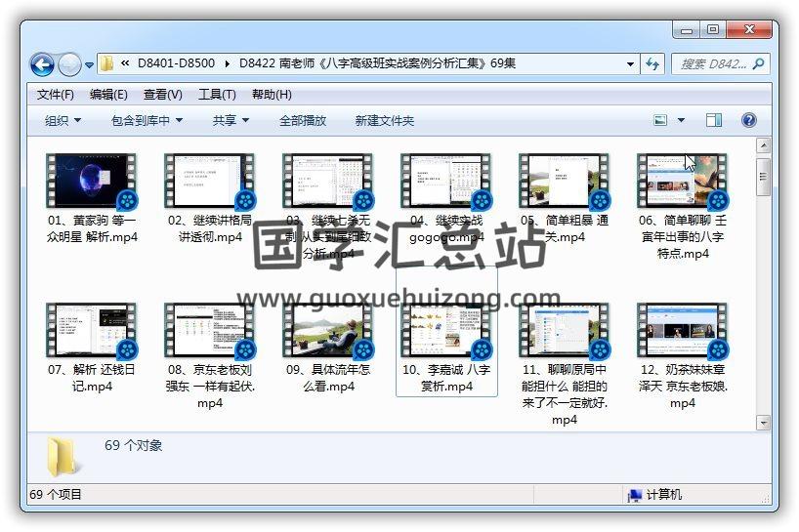Image resolution: width=799 pixels, height=532 pixels.
Task: Select video thumbnail 04、继续实战 gogogo
Action: [446, 182]
